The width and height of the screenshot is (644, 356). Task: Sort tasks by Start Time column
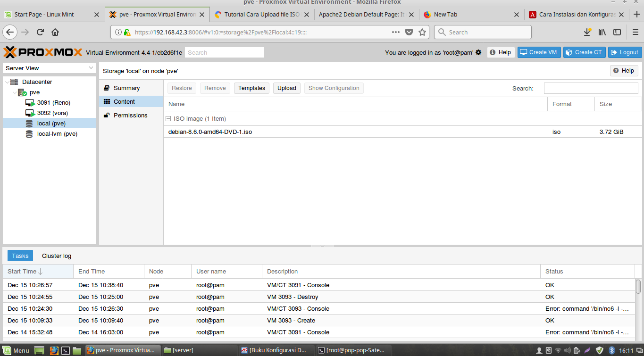click(x=38, y=272)
